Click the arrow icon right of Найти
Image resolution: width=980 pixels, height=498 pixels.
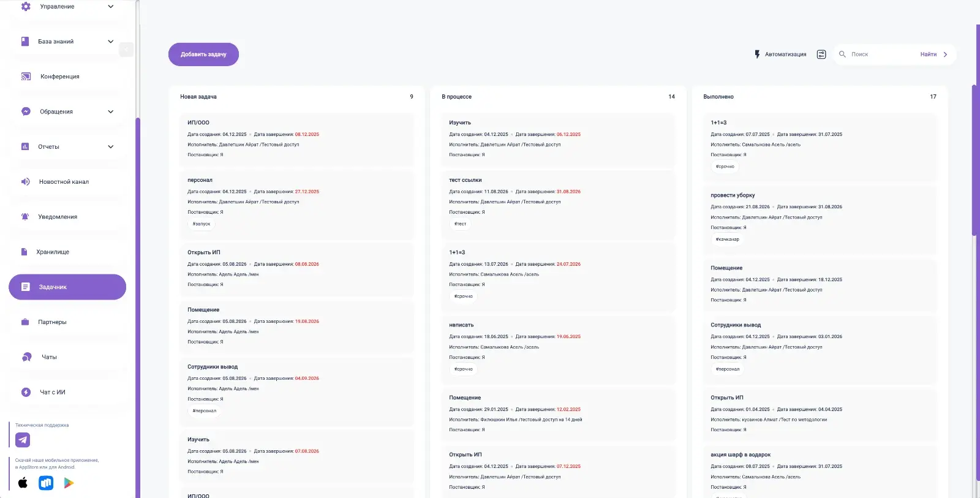point(945,55)
